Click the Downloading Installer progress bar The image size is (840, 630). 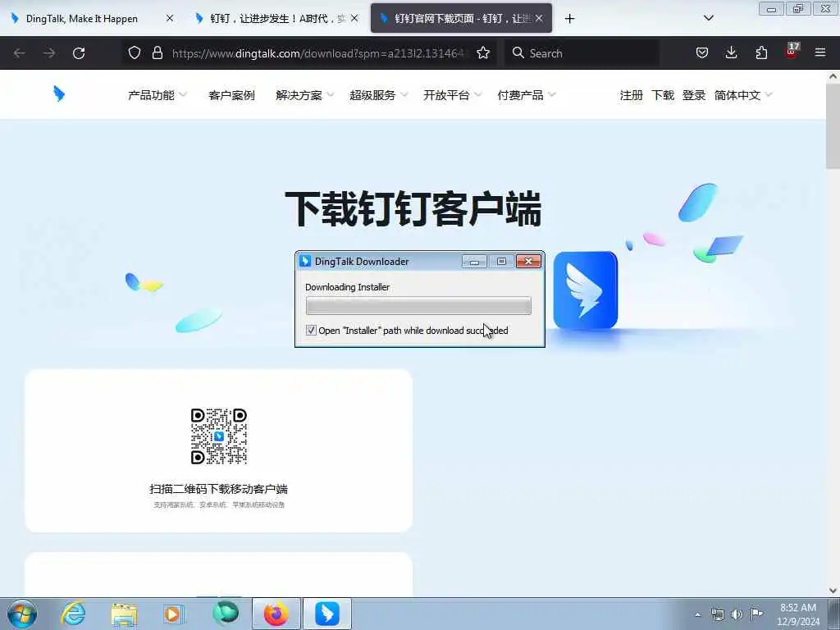coord(418,305)
